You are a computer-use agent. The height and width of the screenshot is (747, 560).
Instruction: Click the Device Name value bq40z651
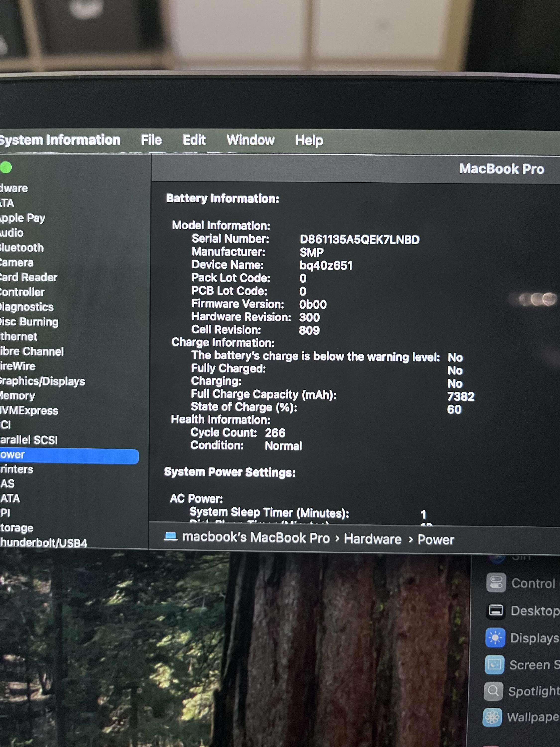(x=326, y=265)
